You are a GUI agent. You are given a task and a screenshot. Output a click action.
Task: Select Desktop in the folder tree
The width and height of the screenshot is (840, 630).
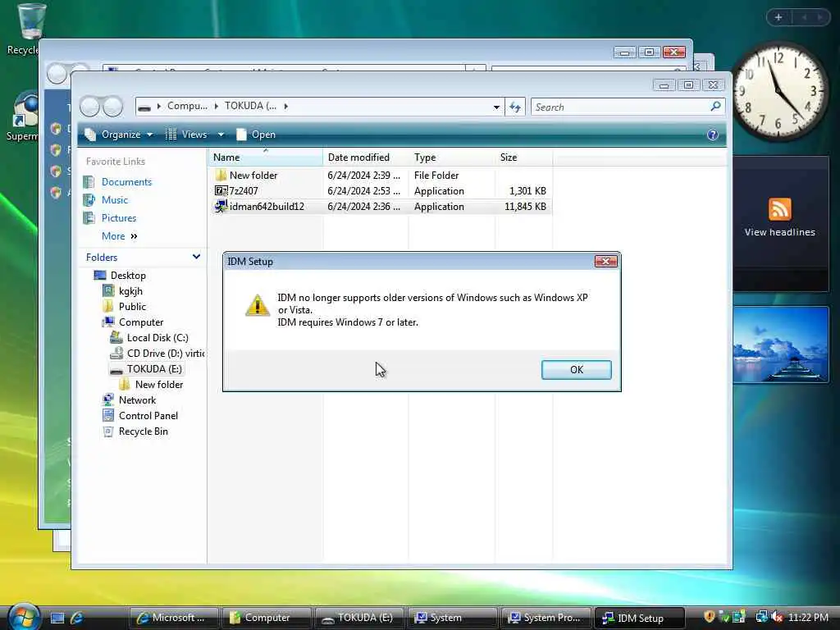click(127, 276)
